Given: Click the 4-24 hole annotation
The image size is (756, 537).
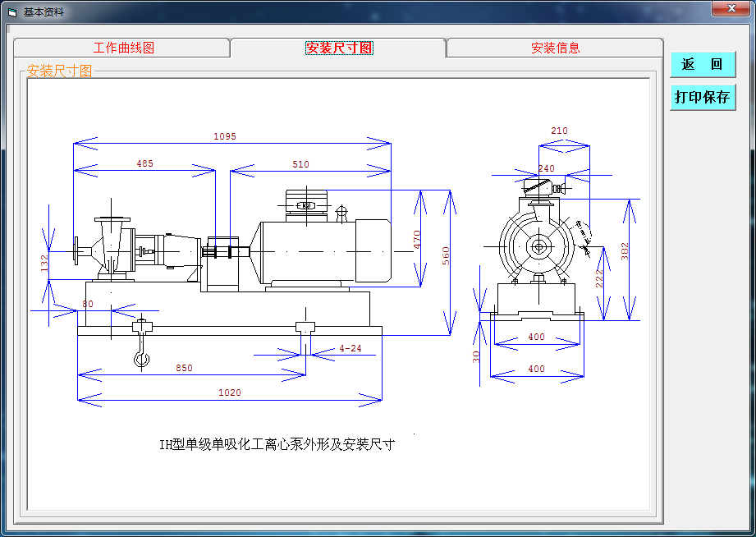Looking at the screenshot, I should (x=350, y=348).
